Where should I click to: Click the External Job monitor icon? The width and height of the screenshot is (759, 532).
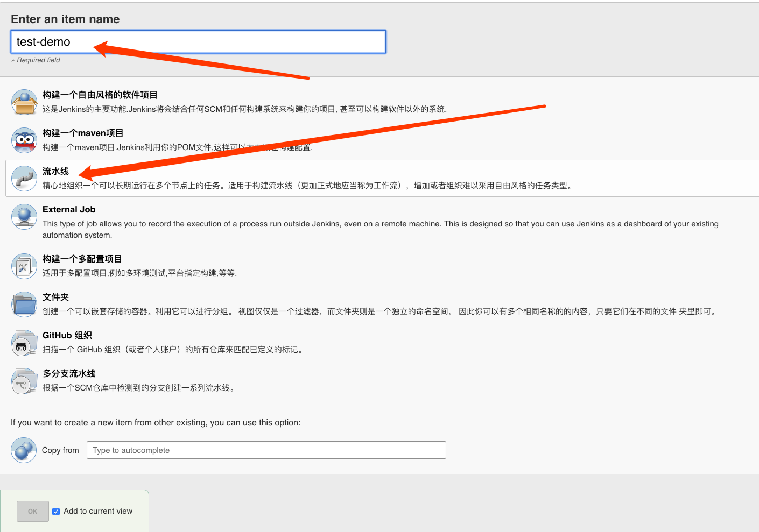(24, 217)
